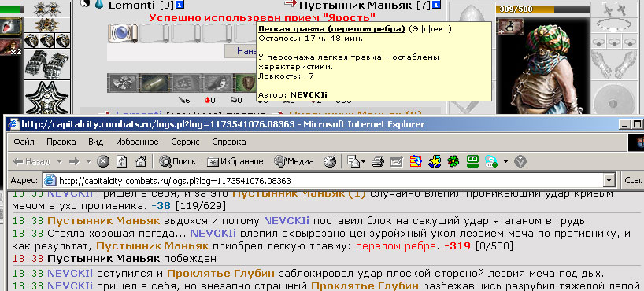Viewport: 644px width, 291px height.
Task: Reload the page with the Refresh icon
Action: tap(122, 162)
